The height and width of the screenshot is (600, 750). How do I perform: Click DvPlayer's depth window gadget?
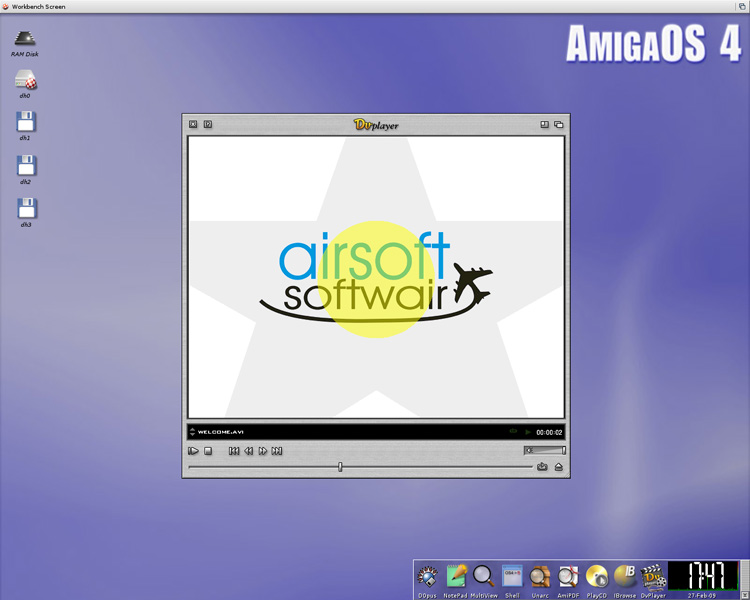559,124
